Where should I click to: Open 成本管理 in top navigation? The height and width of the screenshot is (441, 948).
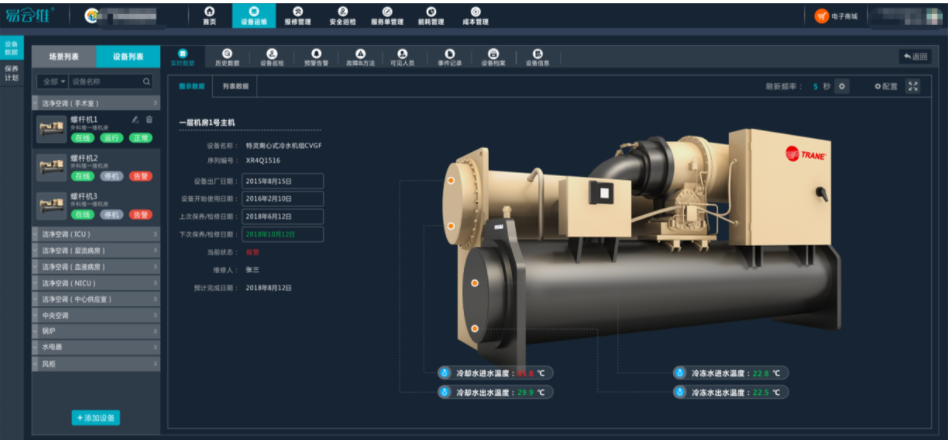click(x=475, y=16)
